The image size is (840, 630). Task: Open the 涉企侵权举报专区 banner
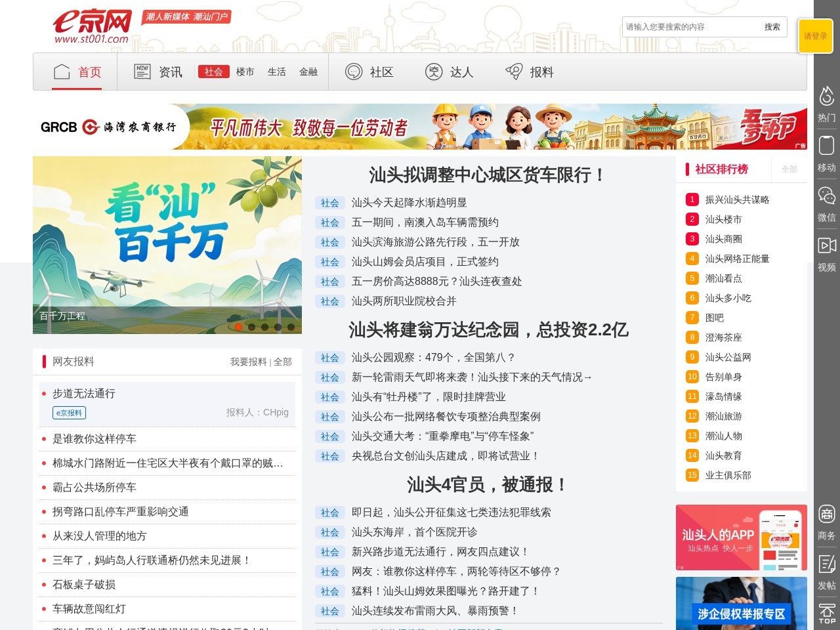[x=742, y=603]
